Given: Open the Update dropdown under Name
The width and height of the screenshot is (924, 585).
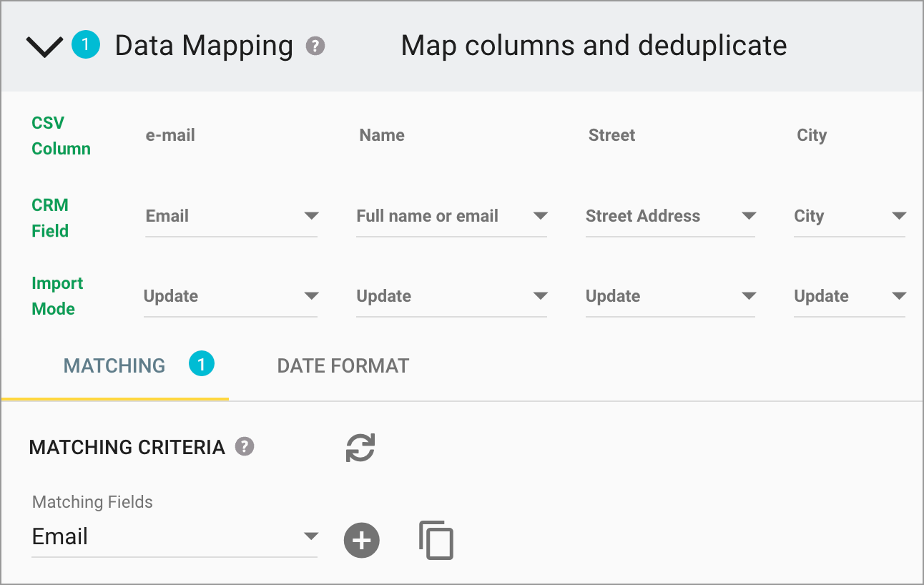Looking at the screenshot, I should click(x=542, y=296).
